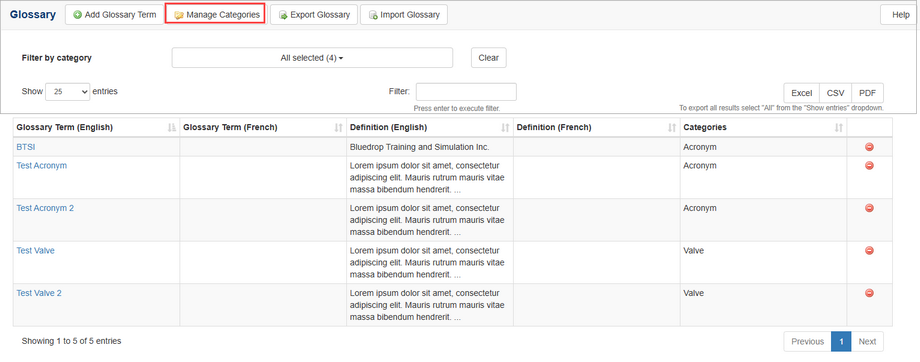The image size is (920, 362).
Task: Go to the Previous page
Action: (x=807, y=341)
